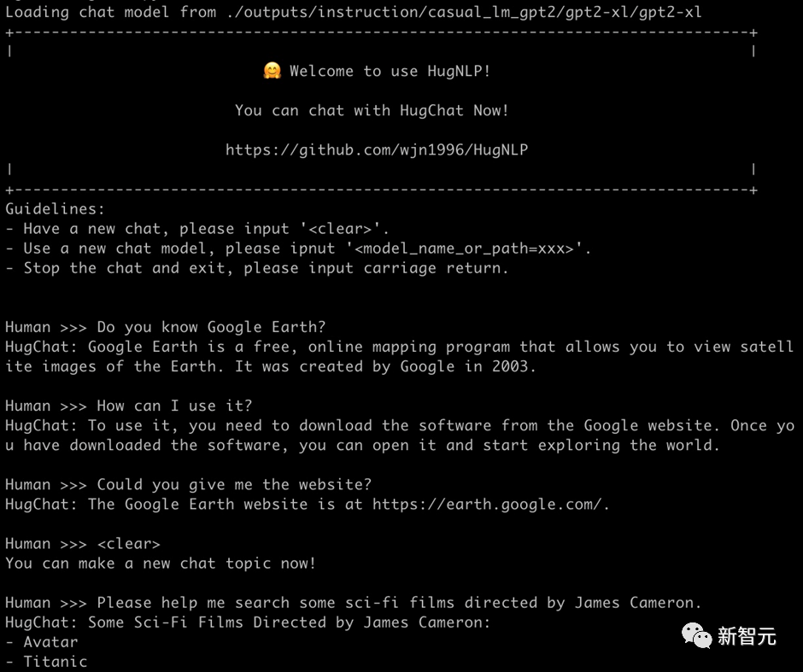The width and height of the screenshot is (803, 672).
Task: Click the 'How can I use it?' prompt
Action: tap(174, 406)
